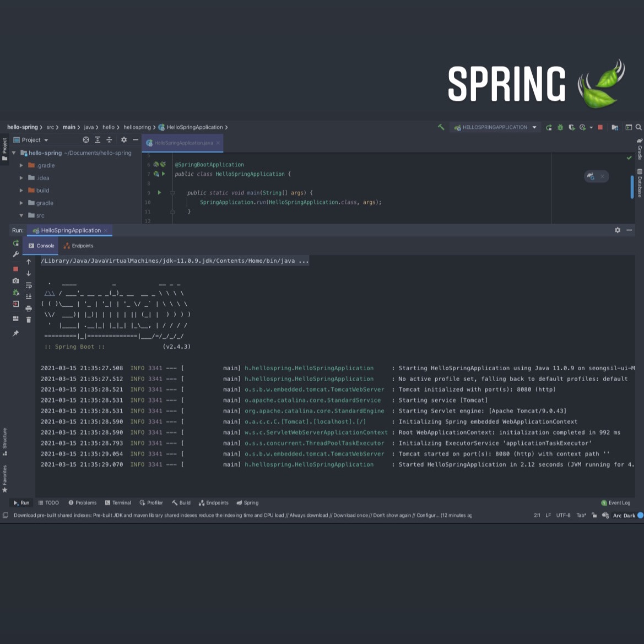Image resolution: width=644 pixels, height=644 pixels.
Task: Hide the Project panel with minus icon
Action: (135, 139)
